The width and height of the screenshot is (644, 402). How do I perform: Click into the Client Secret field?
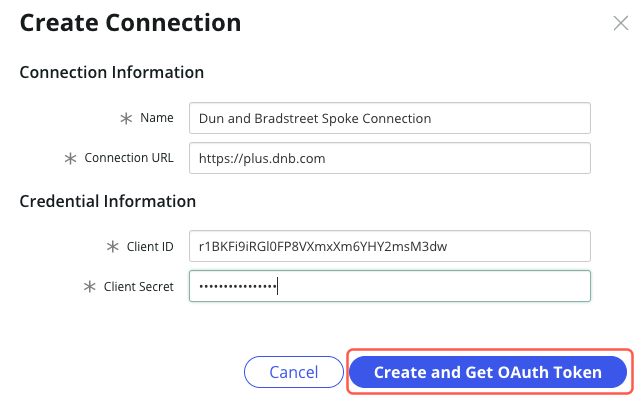[x=390, y=286]
